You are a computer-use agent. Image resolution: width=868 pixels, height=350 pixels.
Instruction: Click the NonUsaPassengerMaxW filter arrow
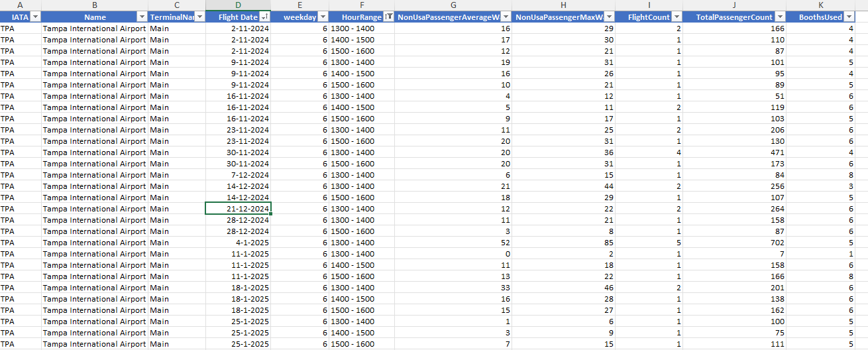coord(609,17)
